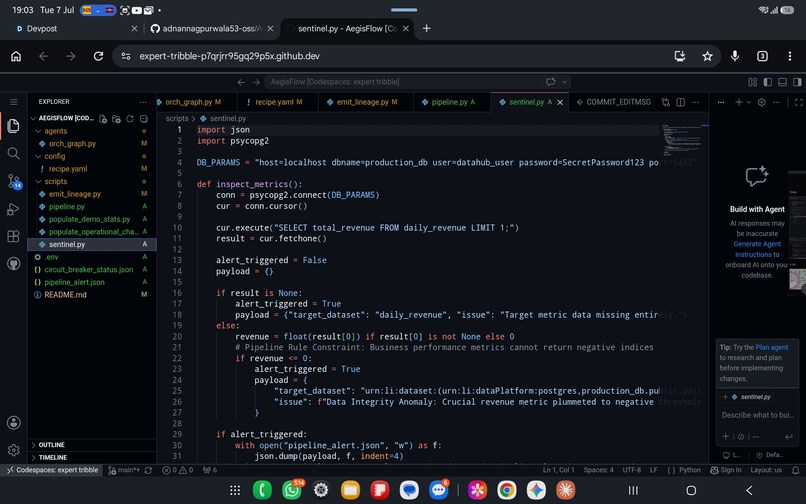
Task: Open populate_demo_stats.py in Explorer
Action: tap(89, 219)
